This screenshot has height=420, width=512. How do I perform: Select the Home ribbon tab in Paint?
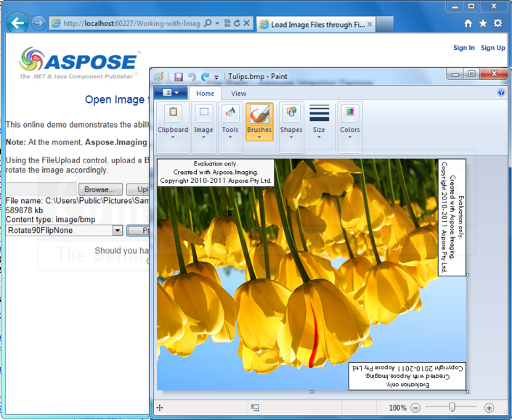click(205, 94)
